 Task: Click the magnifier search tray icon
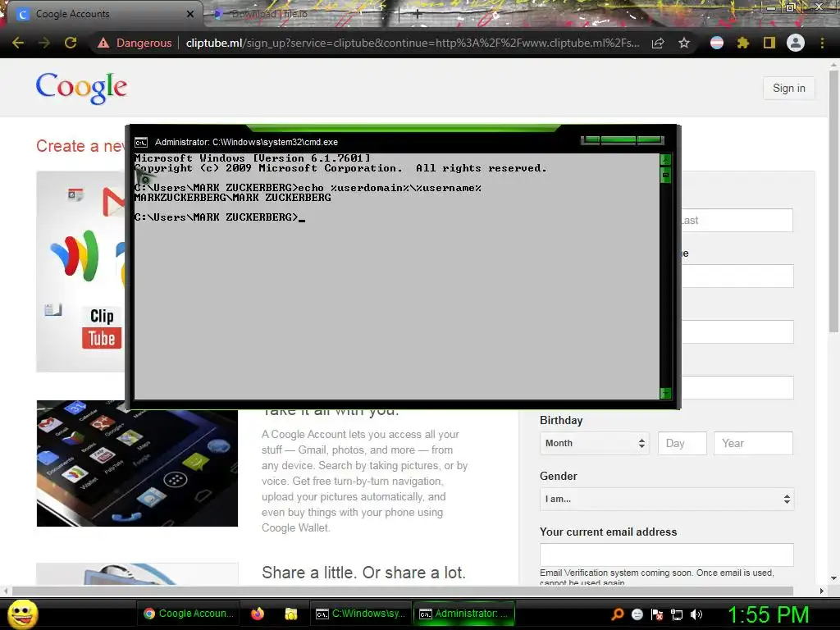tap(618, 614)
